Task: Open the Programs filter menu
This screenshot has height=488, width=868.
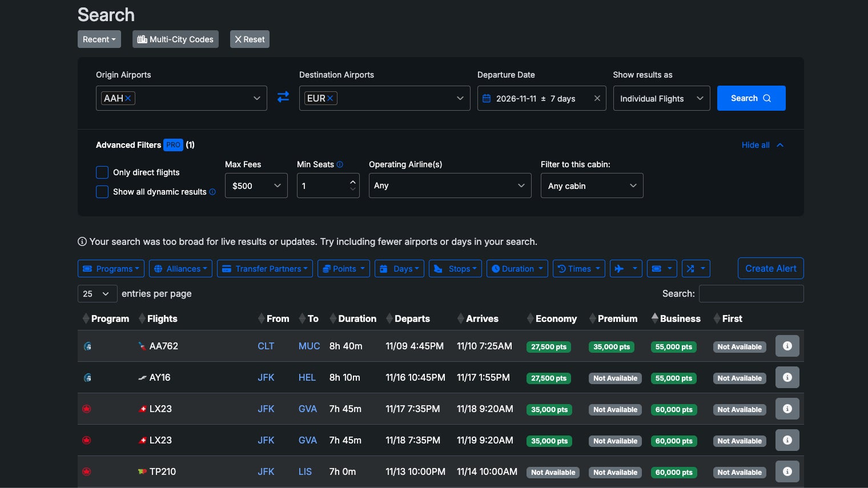Action: (x=111, y=269)
